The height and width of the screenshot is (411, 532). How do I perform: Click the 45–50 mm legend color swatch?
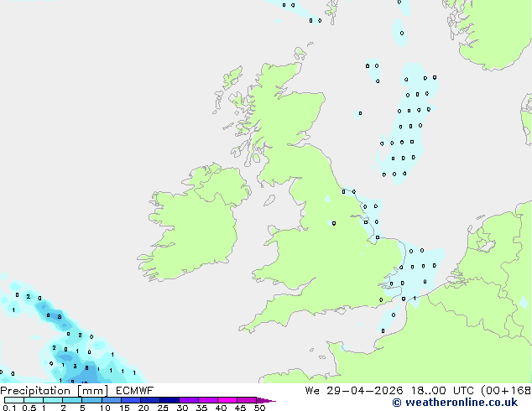coord(247,400)
